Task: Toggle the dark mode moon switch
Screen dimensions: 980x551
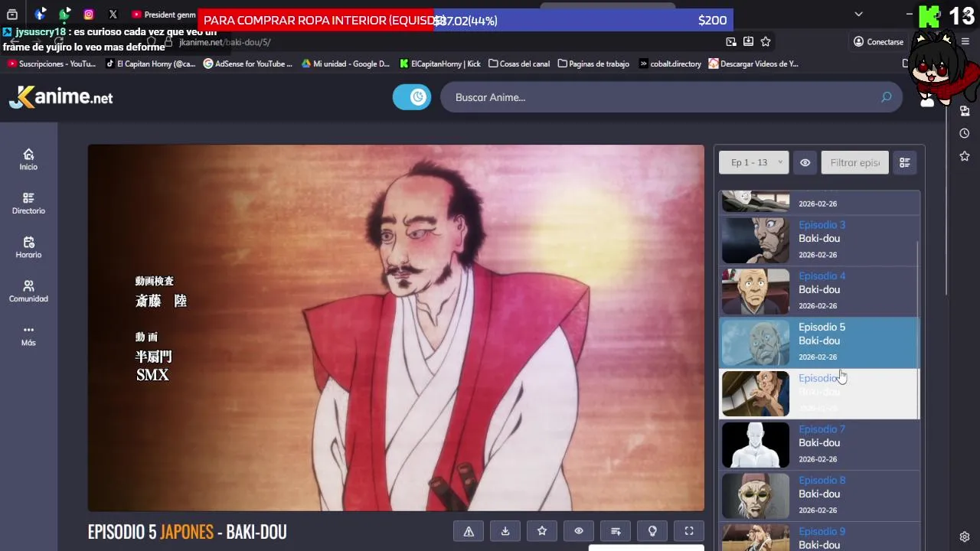Action: coord(412,97)
